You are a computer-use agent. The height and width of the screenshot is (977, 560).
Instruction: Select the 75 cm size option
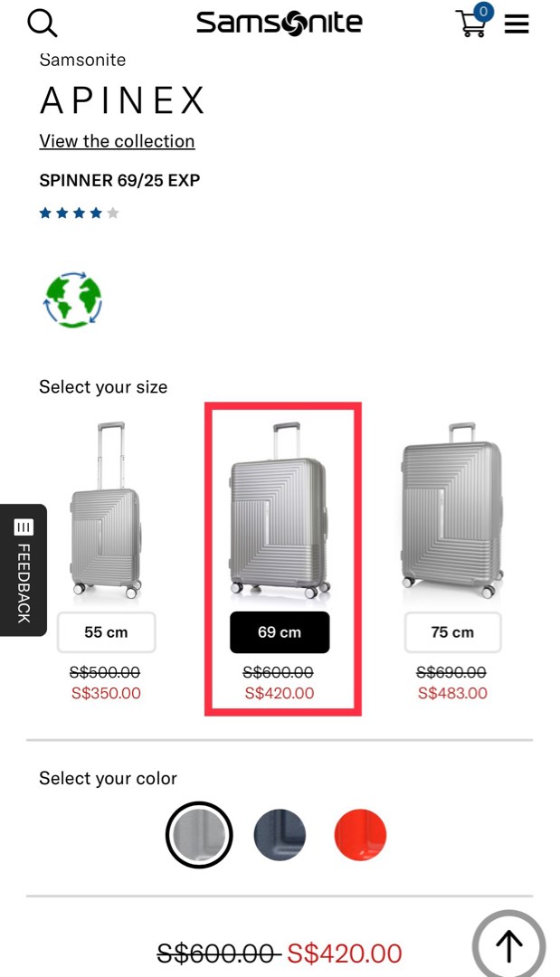click(452, 631)
